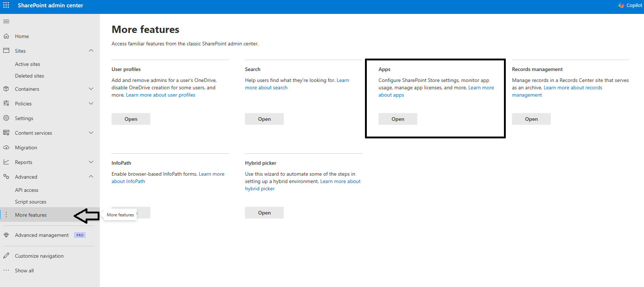Expand the Content services chevron
644x287 pixels.
pos(91,133)
